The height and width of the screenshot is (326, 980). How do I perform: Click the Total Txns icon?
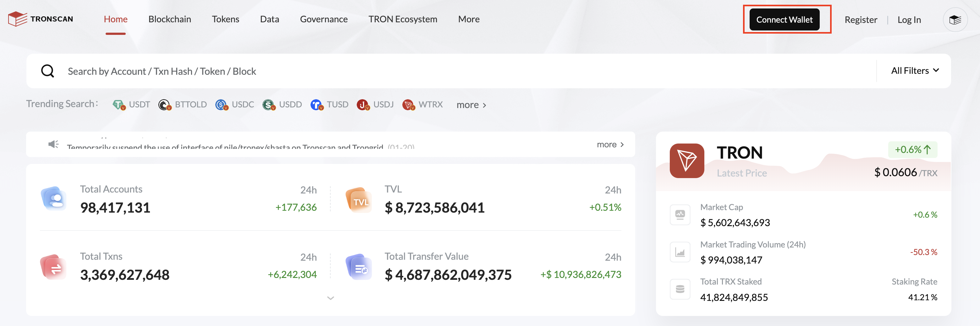pos(53,267)
